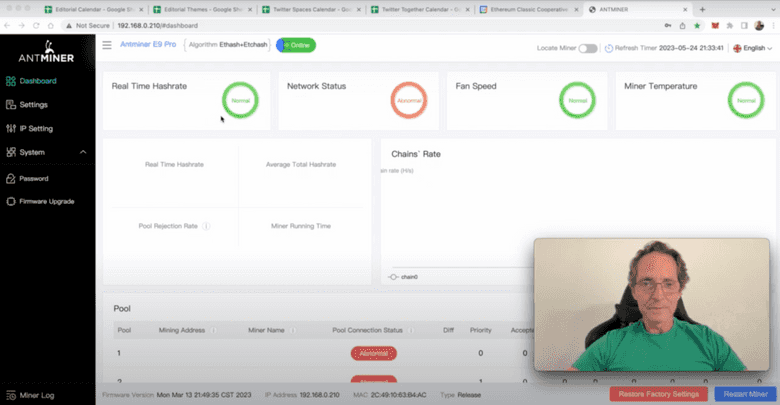Open the Settings page in sidebar

[x=32, y=105]
